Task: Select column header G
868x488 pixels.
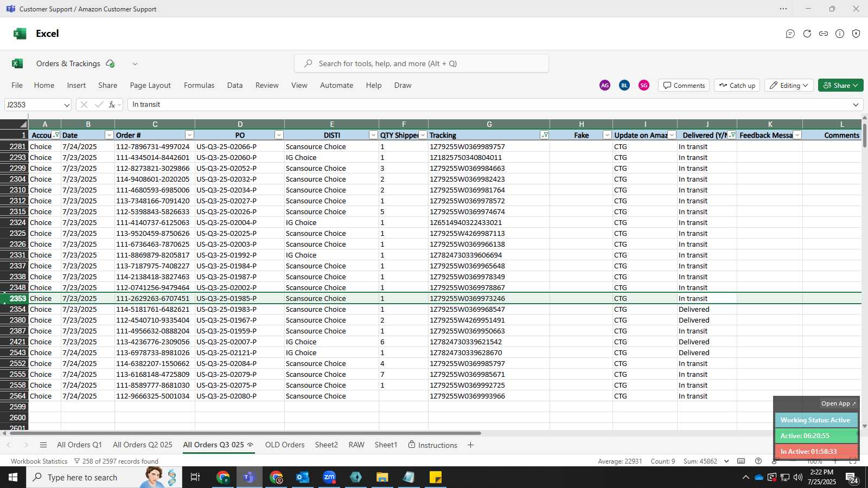Action: (489, 124)
